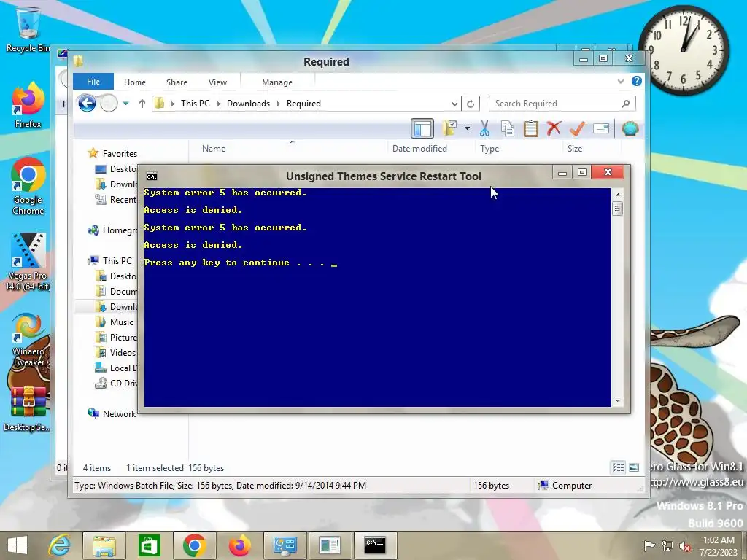Viewport: 747px width, 560px height.
Task: Select the Winaero Tweaker desktop shortcut
Action: point(28,340)
